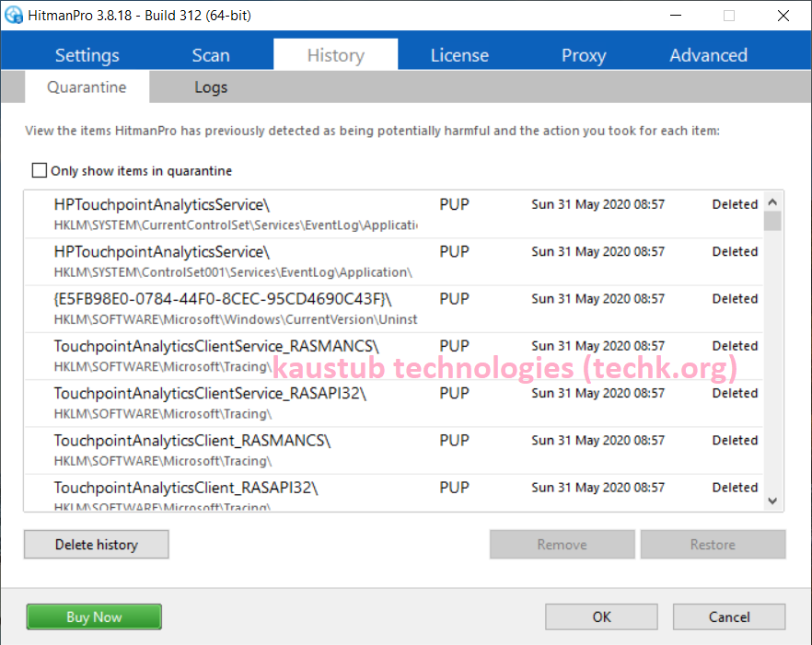
Task: Click the Delete history button
Action: coord(97,545)
